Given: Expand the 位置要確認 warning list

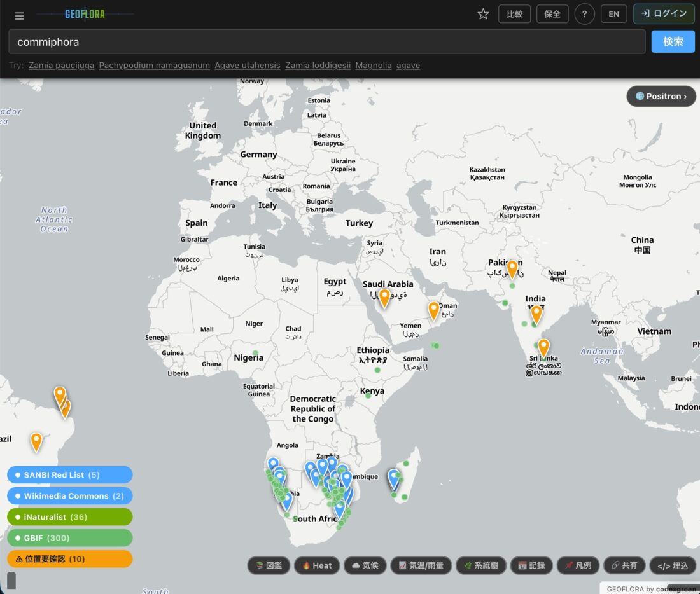Looking at the screenshot, I should click(69, 559).
